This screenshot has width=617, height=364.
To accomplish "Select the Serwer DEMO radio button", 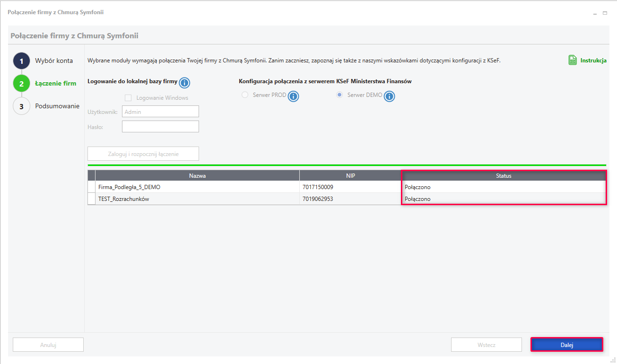I will 339,95.
